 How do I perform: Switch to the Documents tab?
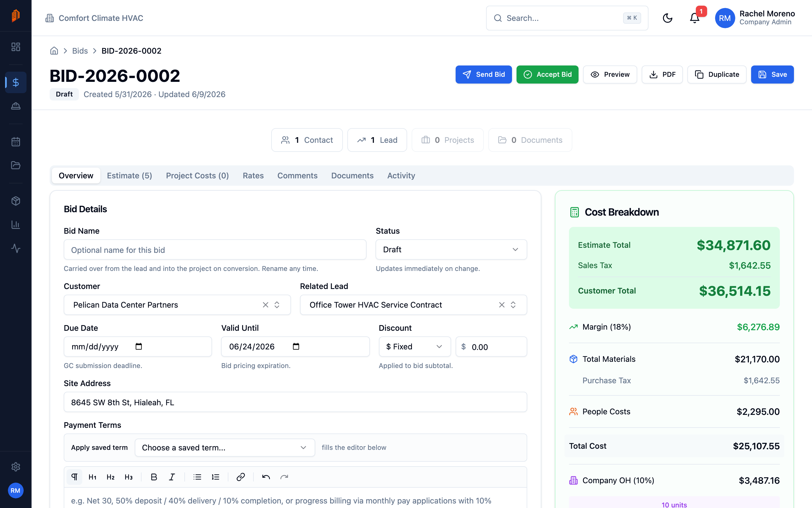point(352,175)
